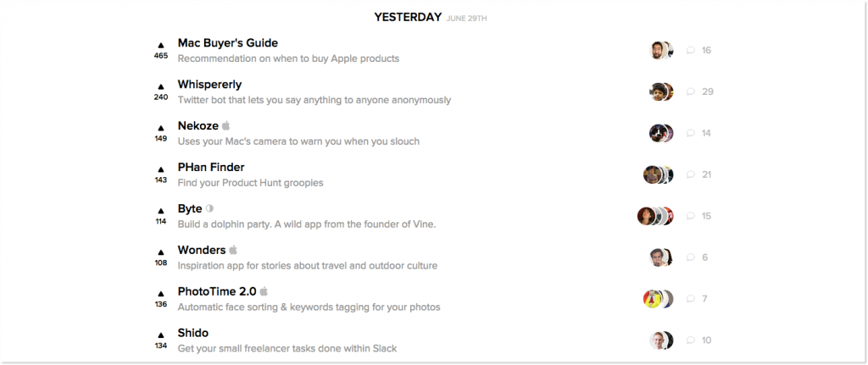Open the Mac Buyer's Guide title link

228,42
